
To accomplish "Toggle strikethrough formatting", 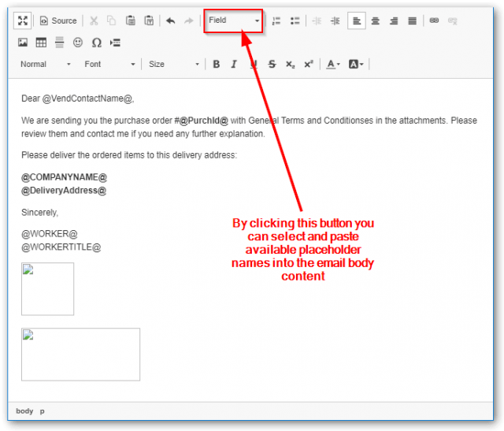I will click(x=272, y=65).
